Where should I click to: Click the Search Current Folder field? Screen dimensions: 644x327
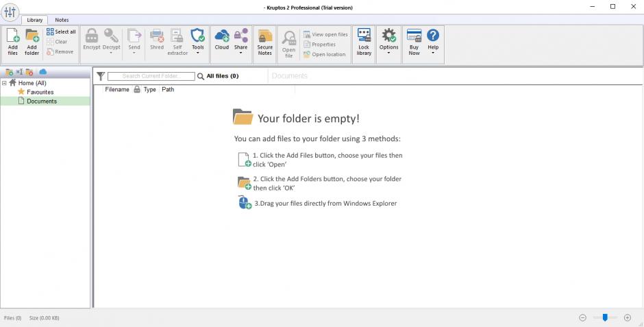[x=151, y=76]
